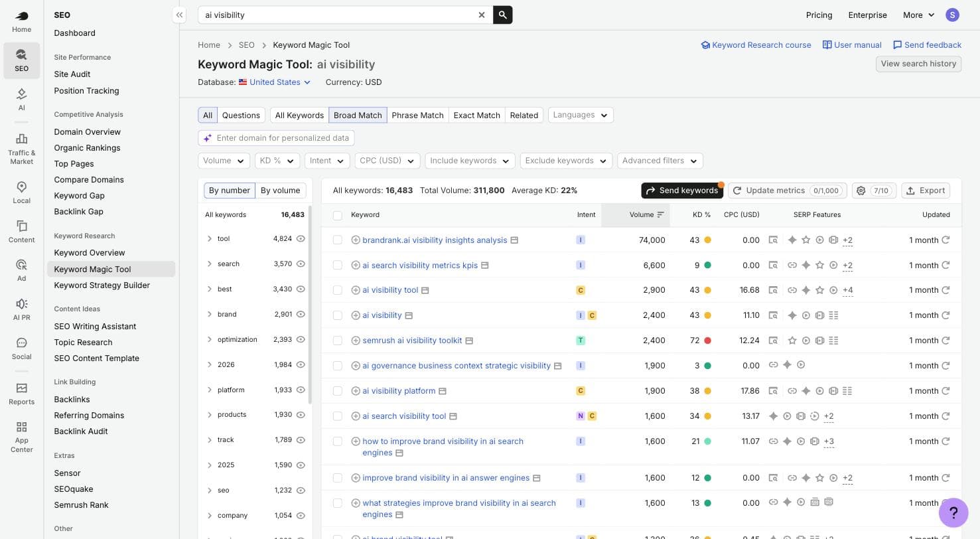Open the Reports section icon
The height and width of the screenshot is (539, 980).
tap(21, 394)
